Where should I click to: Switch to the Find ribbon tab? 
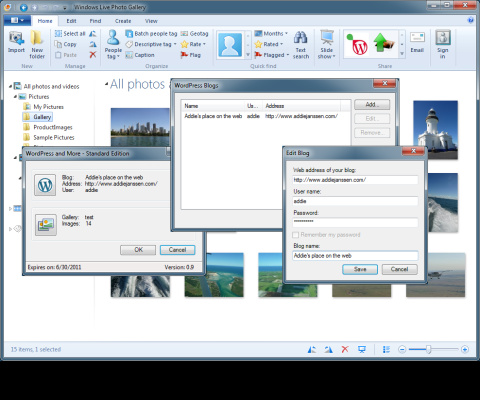click(95, 21)
